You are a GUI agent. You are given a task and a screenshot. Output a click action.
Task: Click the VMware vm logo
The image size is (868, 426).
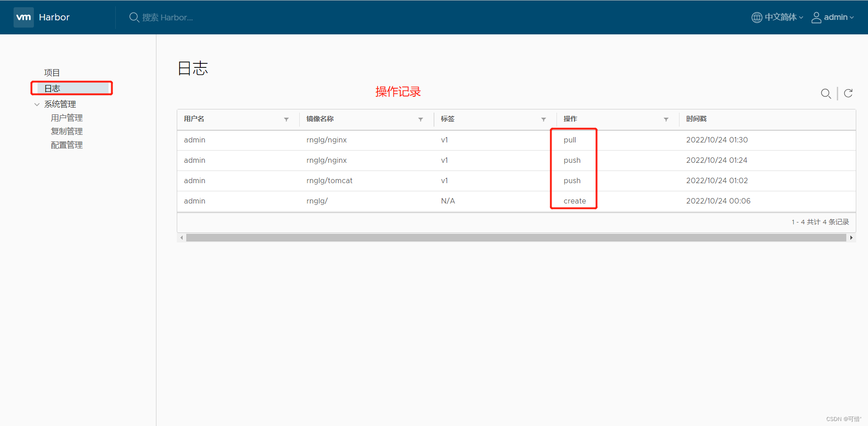[x=24, y=17]
